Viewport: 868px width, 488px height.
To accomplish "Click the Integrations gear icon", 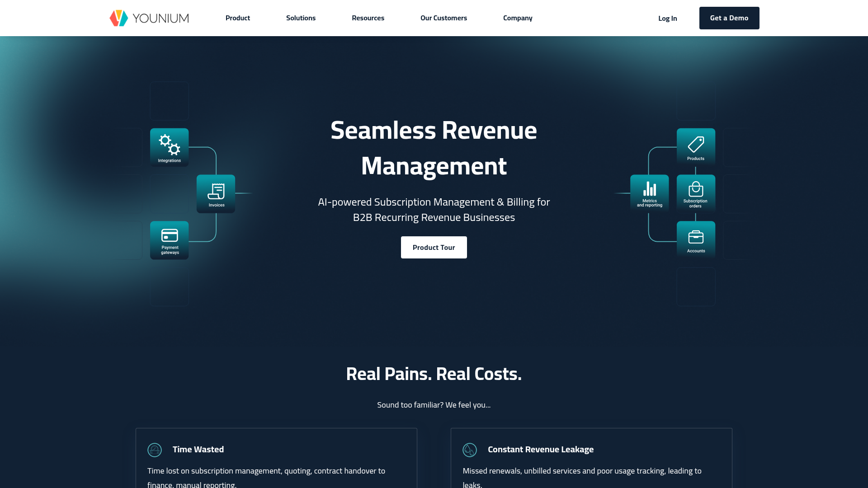I will pos(169,145).
